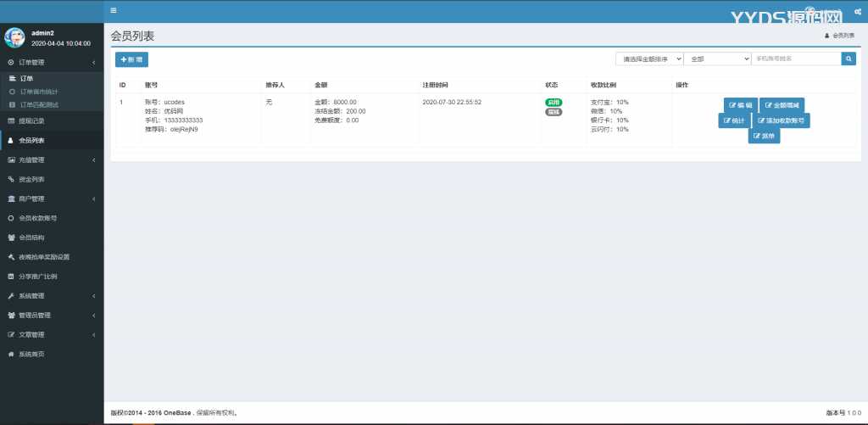Toggle the green 启用 status badge
The width and height of the screenshot is (868, 425).
[x=554, y=102]
